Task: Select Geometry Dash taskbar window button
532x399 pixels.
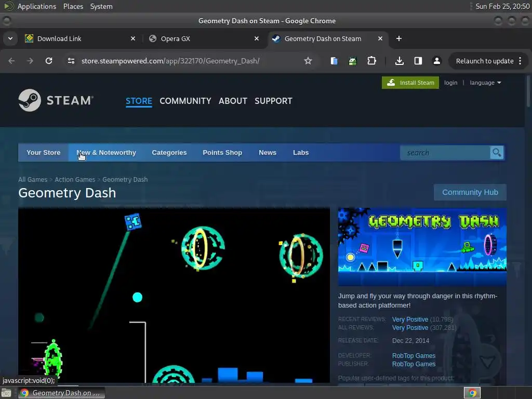Action: 61,393
